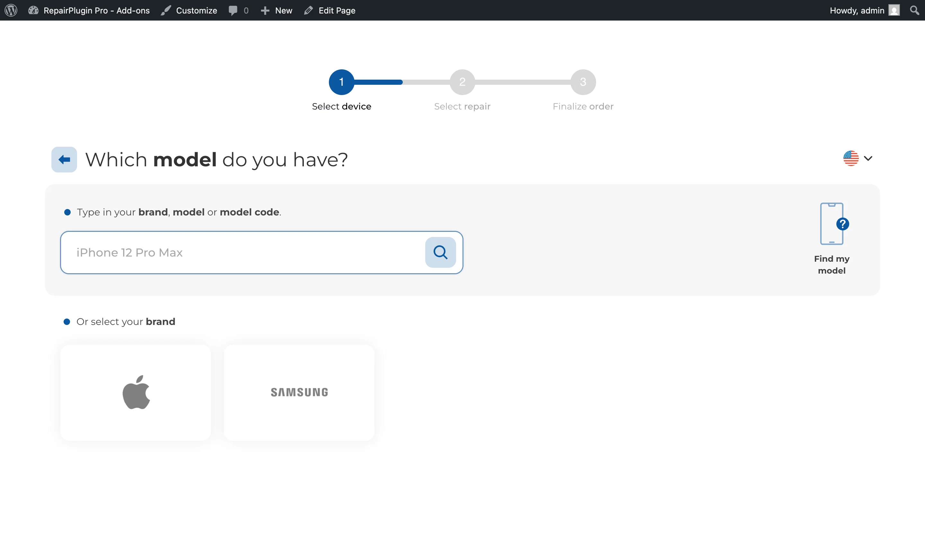Open the Customize admin bar menu
This screenshot has width=925, height=560.
coord(189,10)
